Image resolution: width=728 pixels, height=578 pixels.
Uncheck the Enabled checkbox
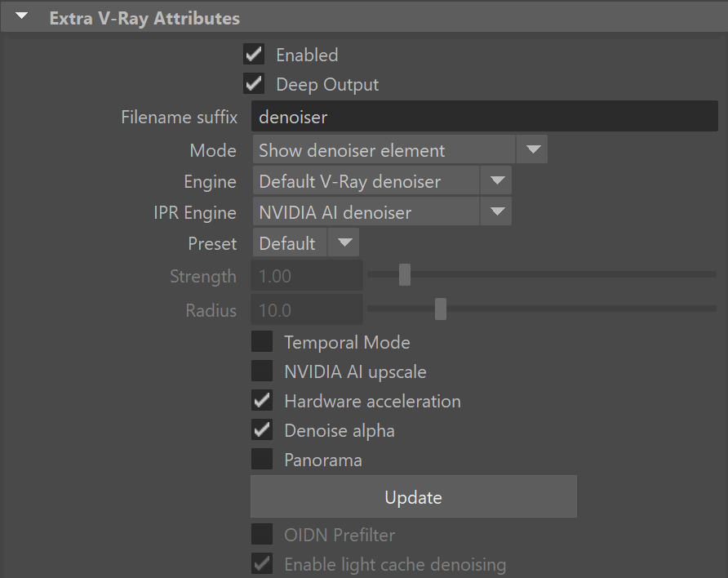(x=254, y=55)
